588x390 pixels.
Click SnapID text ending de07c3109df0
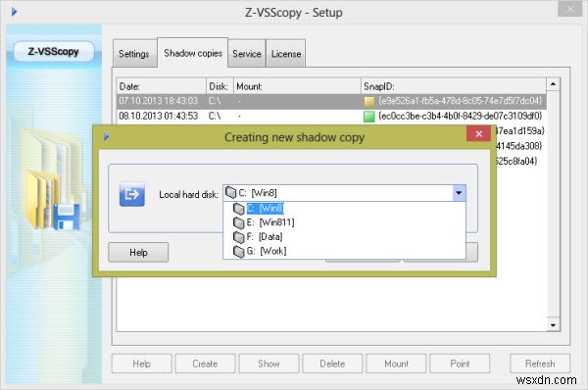tap(461, 116)
